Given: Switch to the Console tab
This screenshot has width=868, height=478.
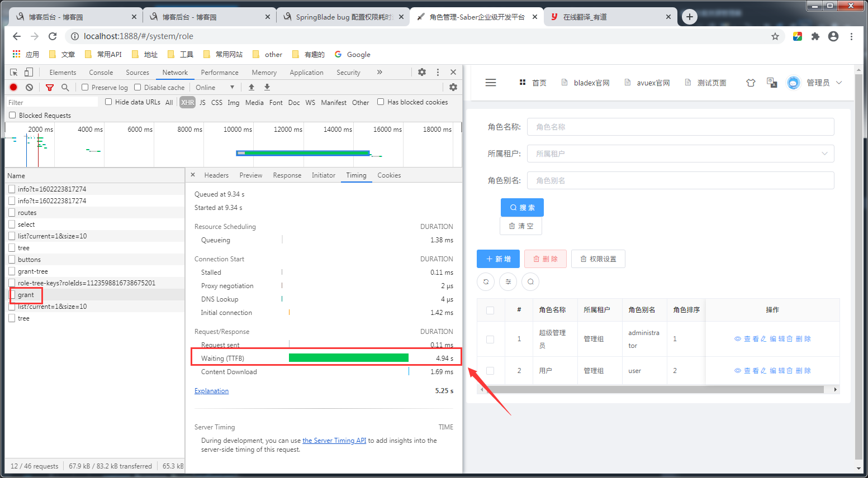Looking at the screenshot, I should (x=101, y=73).
